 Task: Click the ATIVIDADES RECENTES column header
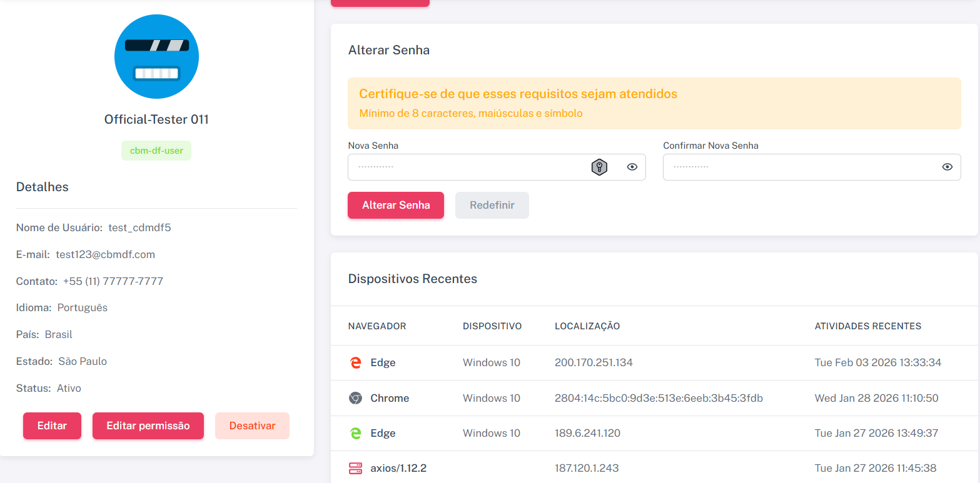pyautogui.click(x=868, y=326)
